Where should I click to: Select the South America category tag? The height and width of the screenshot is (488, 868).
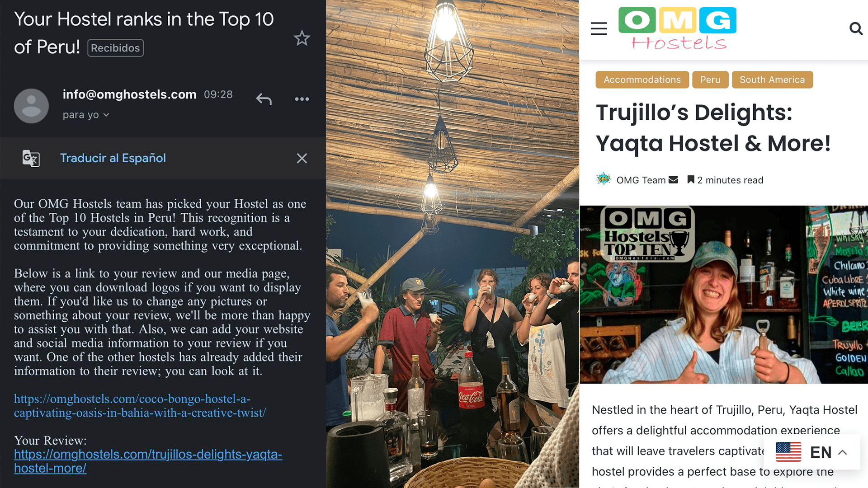[772, 80]
